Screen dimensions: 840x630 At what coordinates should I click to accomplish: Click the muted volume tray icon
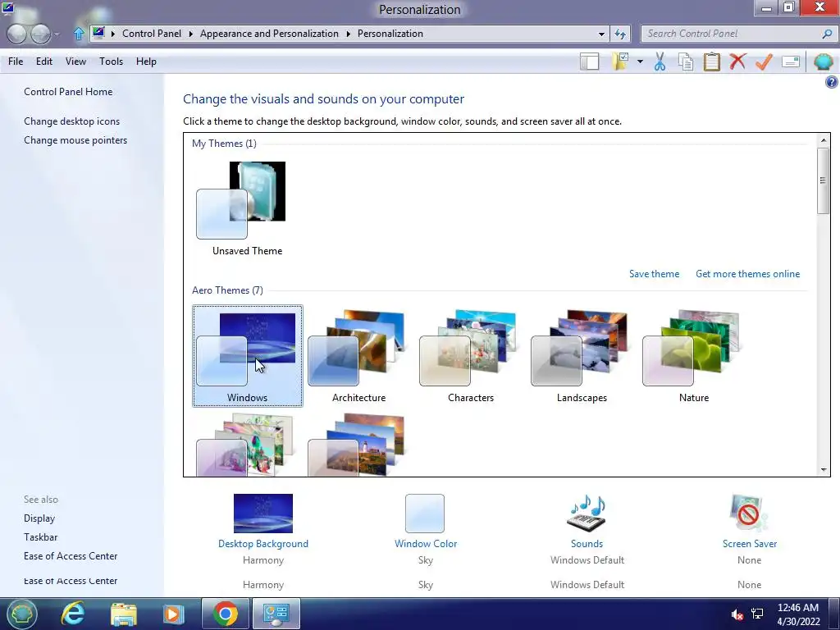point(737,614)
